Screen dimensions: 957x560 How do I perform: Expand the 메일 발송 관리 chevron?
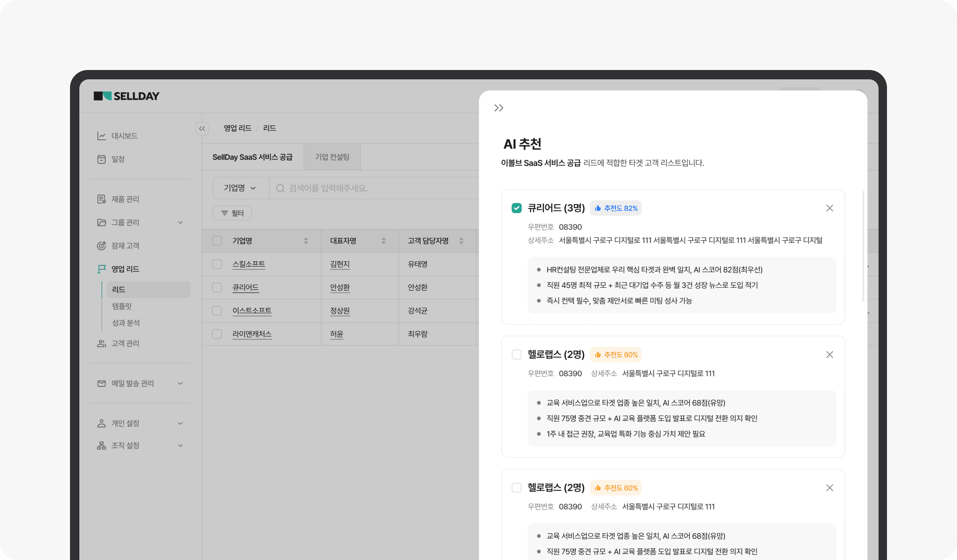181,383
